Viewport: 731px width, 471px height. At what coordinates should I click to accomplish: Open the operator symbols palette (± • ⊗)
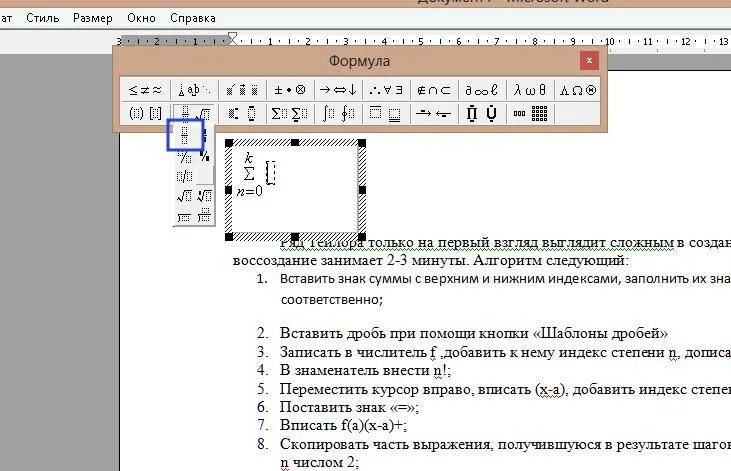(290, 90)
